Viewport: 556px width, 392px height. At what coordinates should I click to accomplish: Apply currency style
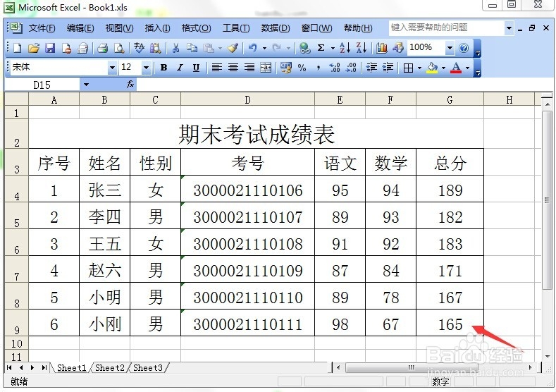click(286, 68)
